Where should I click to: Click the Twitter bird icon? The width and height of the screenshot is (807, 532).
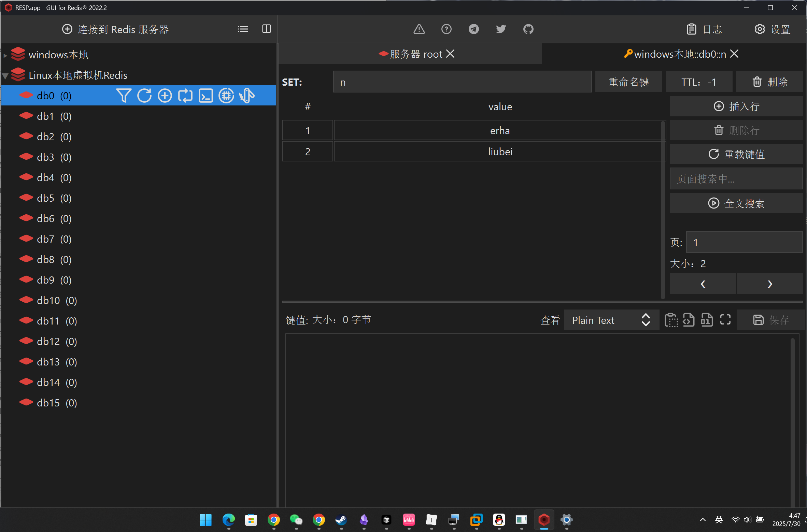tap(501, 29)
